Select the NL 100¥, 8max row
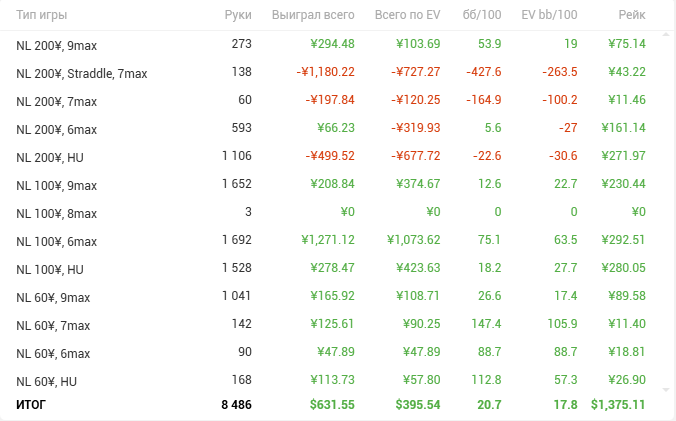The width and height of the screenshot is (676, 421). coord(57,213)
